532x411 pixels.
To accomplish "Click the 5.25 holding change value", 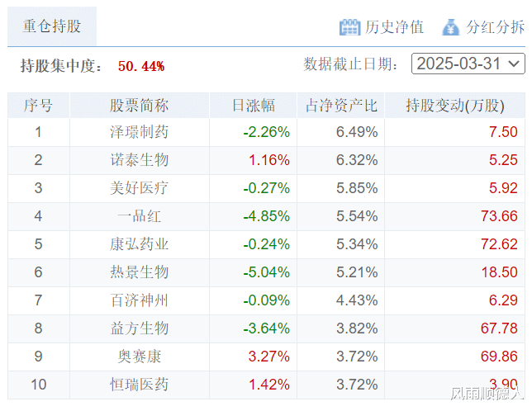I will 503,160.
